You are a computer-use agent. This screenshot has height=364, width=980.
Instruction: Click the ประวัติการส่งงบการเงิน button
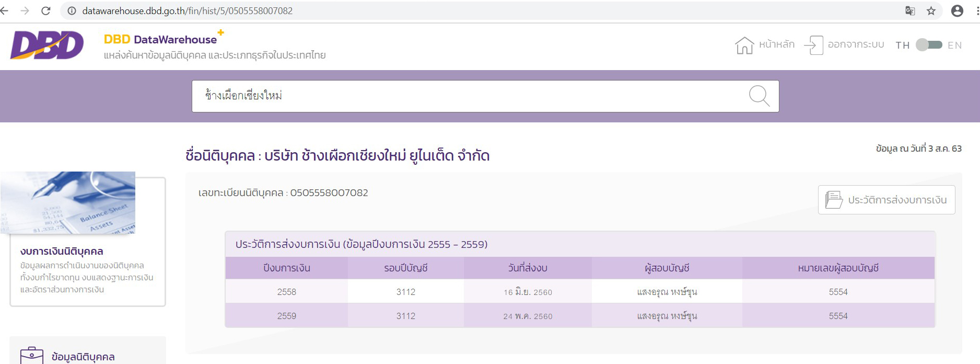tap(886, 200)
